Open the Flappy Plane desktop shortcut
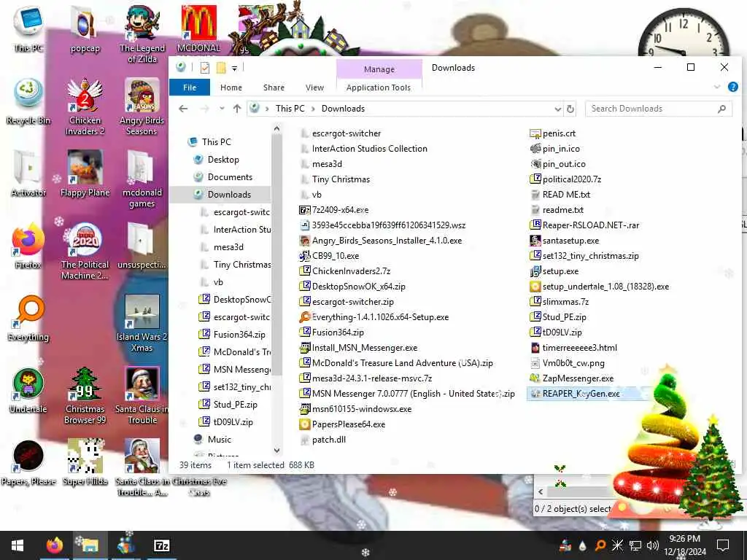 click(x=85, y=174)
